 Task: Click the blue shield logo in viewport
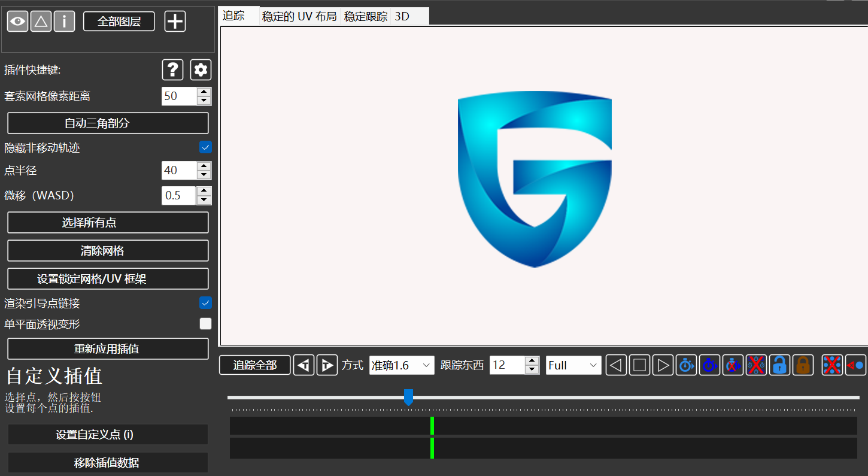click(x=535, y=179)
